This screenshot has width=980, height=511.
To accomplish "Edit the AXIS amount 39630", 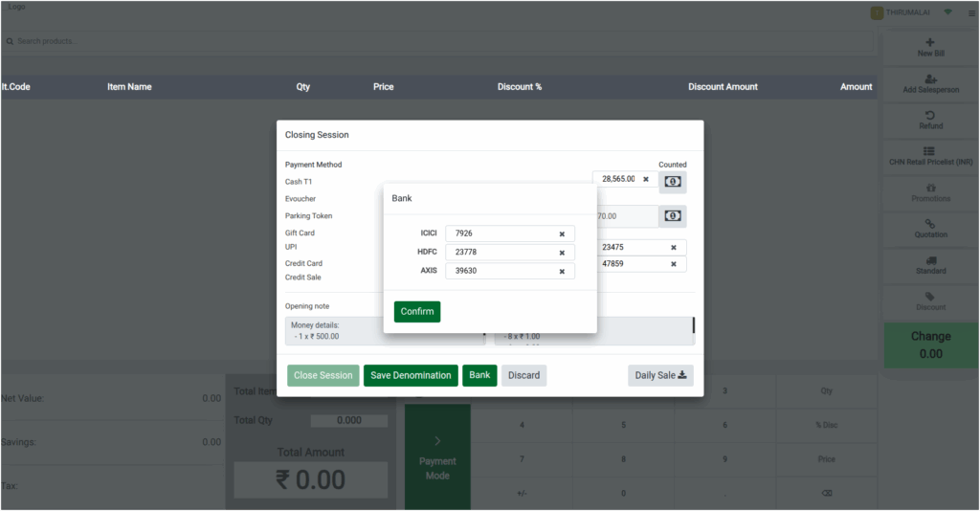I will (509, 271).
